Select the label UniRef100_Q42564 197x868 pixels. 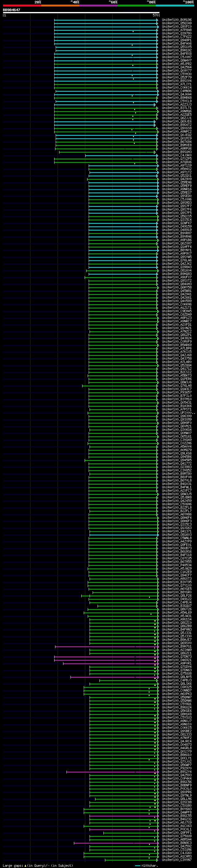click(x=177, y=67)
